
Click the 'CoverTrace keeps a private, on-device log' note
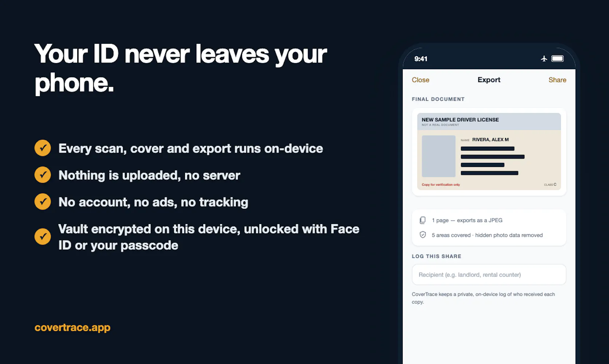coord(483,298)
